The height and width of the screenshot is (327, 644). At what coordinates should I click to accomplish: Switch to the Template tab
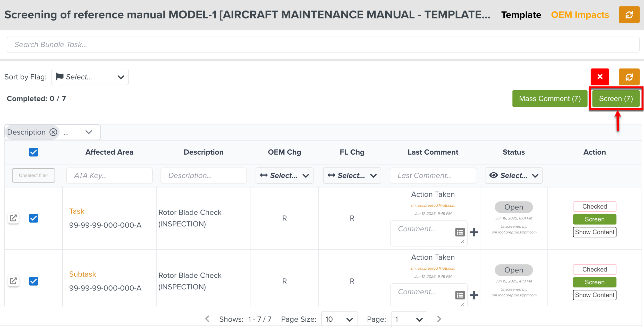[x=521, y=15]
